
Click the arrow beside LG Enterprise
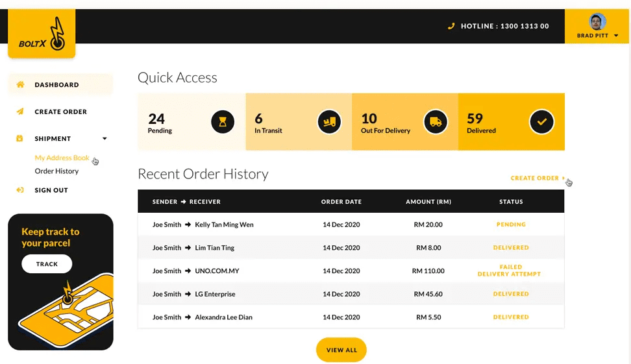pos(188,294)
